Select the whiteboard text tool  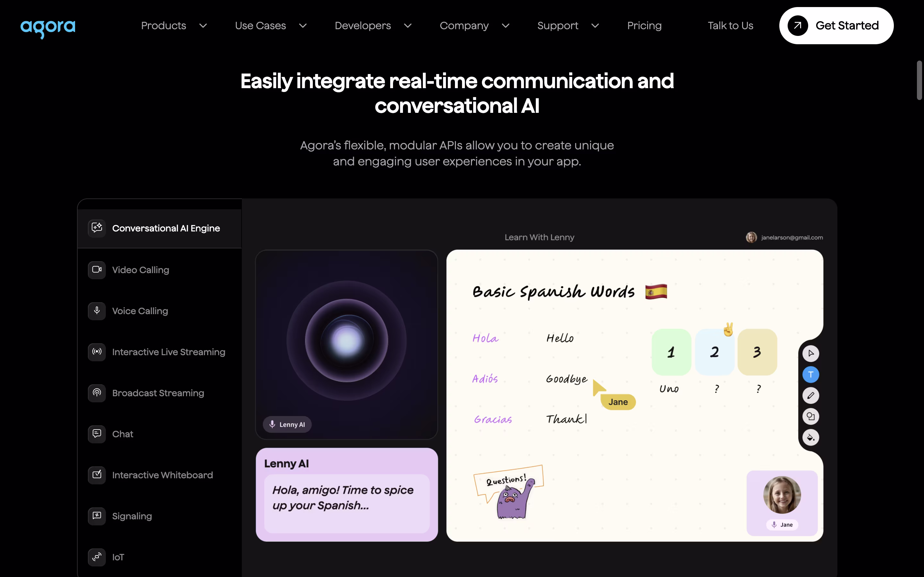click(811, 374)
